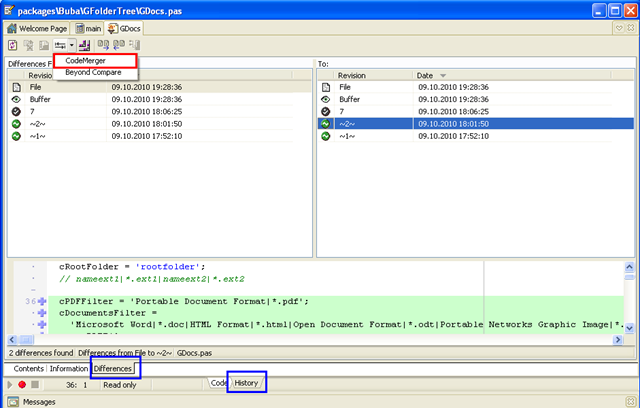Click the revision 7 checkmark icon in Differences From list
This screenshot has height=408, width=640.
16,112
